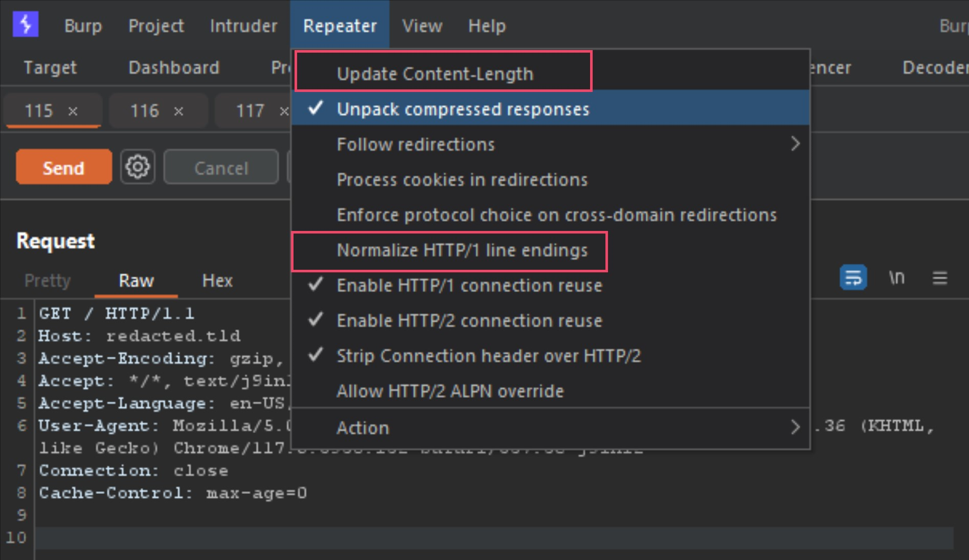Open the request editor hamburger menu
Viewport: 969px width, 560px height.
pos(939,278)
